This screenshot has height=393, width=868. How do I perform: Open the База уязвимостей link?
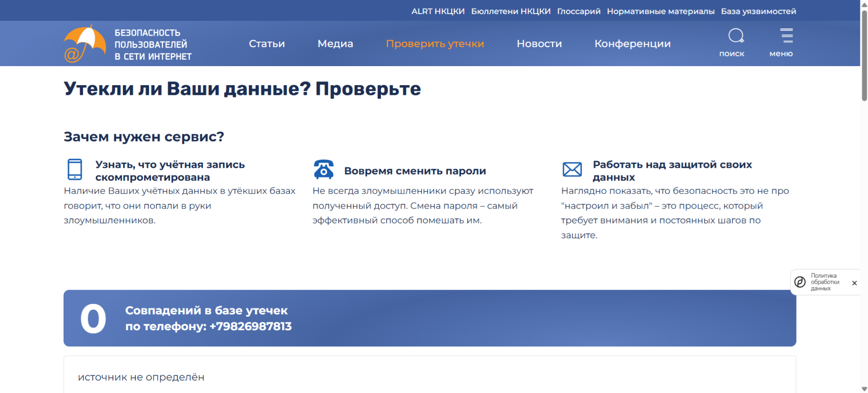(758, 11)
